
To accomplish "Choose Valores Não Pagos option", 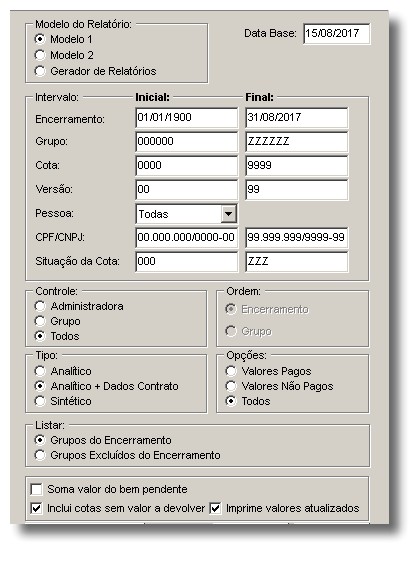I will coord(231,386).
